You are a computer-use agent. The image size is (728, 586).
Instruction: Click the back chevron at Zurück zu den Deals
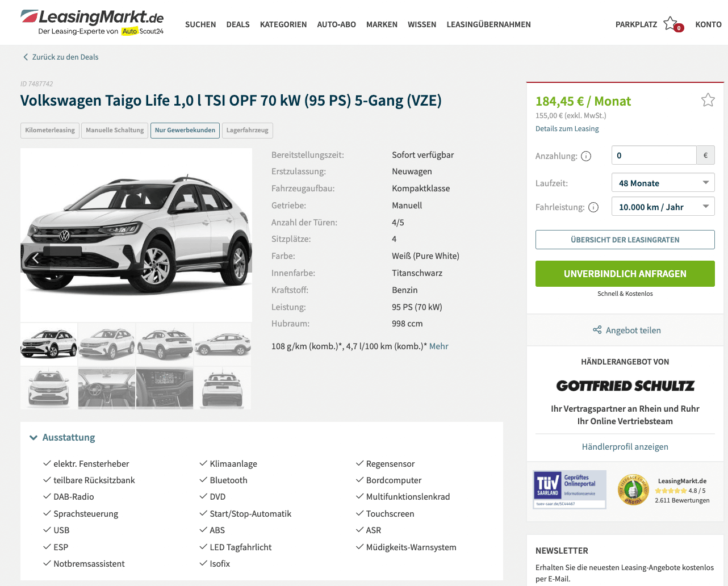tap(26, 57)
